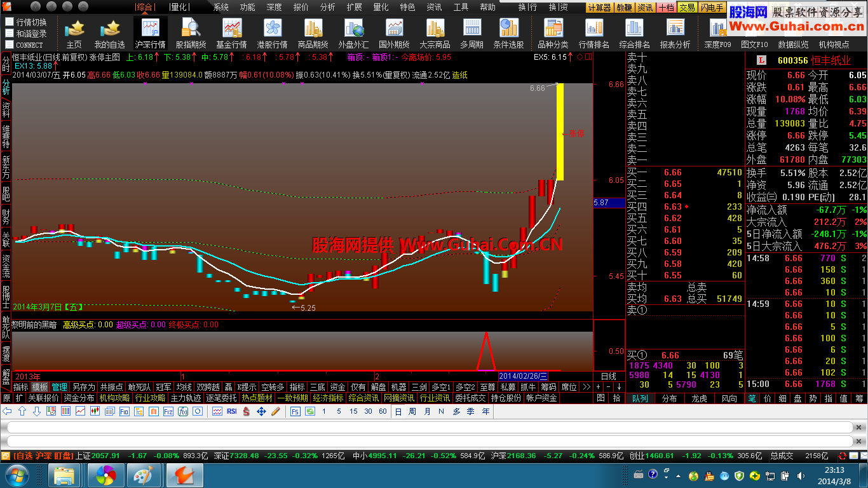Click the F10 icon in bottom toolbar
This screenshot has height=488, width=868.
point(124,411)
